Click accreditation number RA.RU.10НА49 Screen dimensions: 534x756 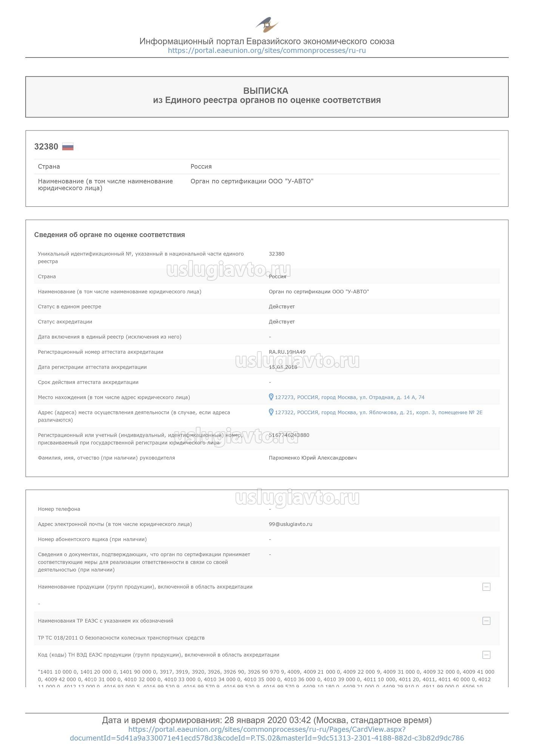(287, 352)
